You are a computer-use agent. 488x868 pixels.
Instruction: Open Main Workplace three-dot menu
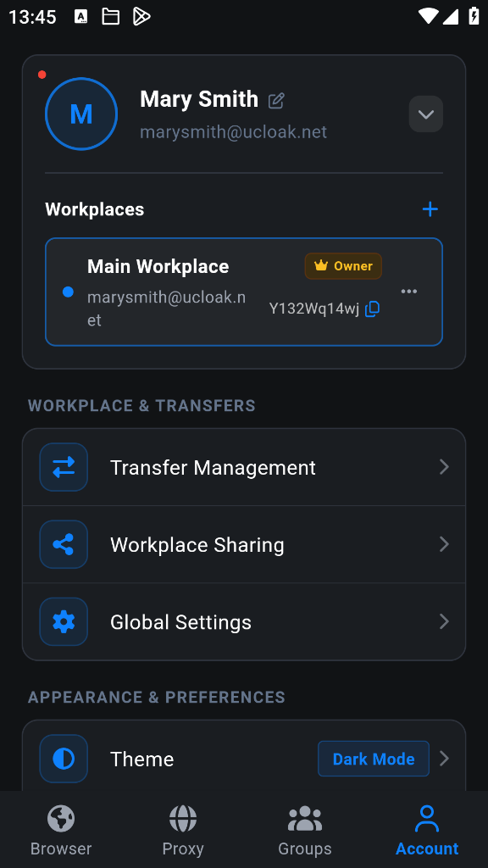[x=409, y=292]
